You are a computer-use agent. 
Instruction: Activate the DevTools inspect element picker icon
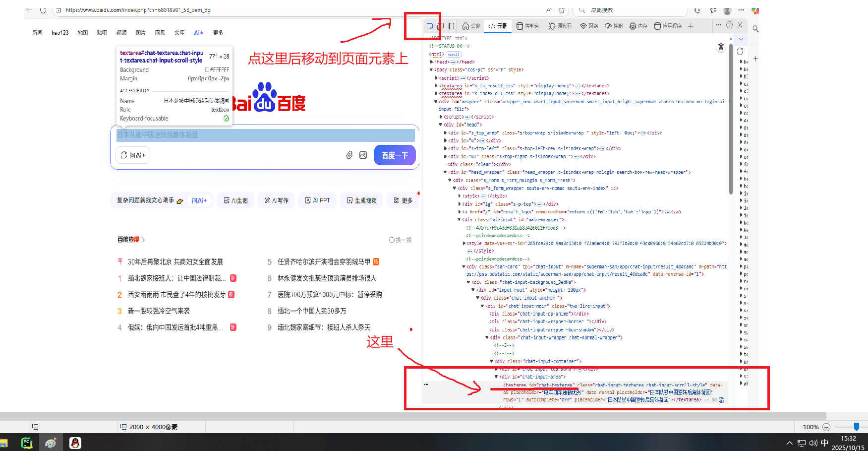tap(430, 26)
